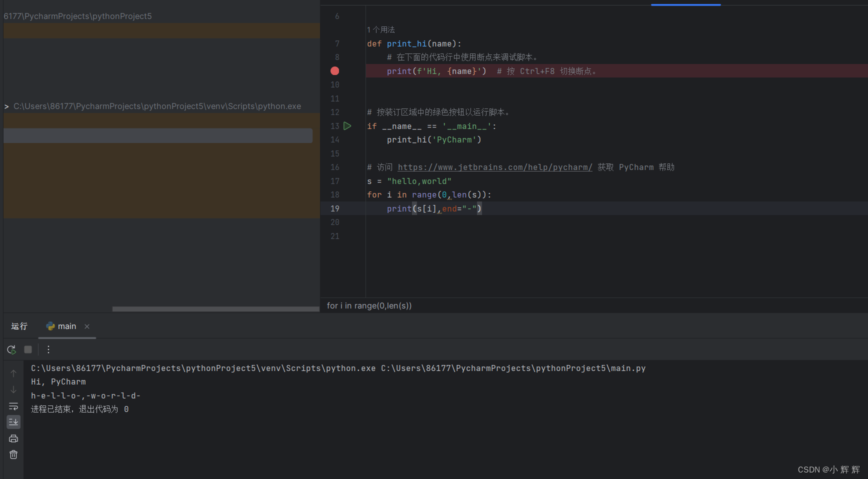Screen dimensions: 868x479
Task: Open the jetbrains.com help link in code
Action: 495,167
